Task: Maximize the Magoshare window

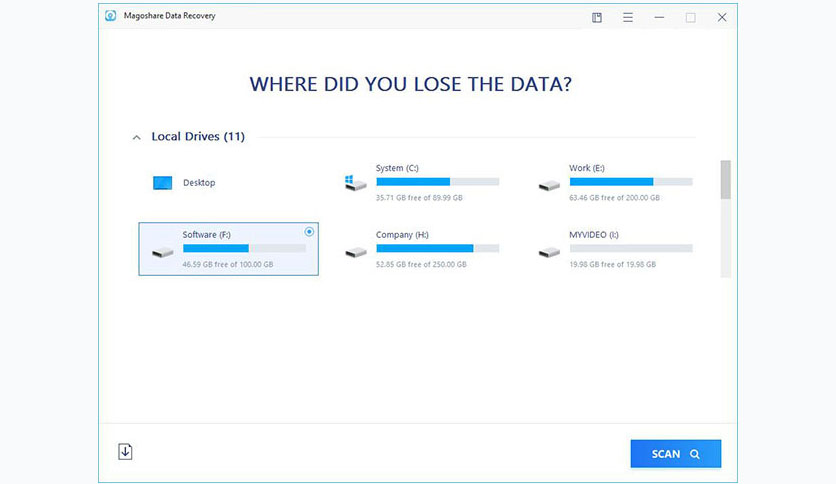Action: tap(690, 18)
